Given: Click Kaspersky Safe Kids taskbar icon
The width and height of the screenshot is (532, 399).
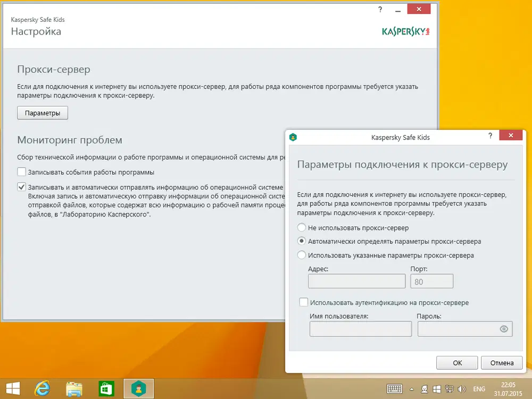Looking at the screenshot, I should (x=138, y=388).
